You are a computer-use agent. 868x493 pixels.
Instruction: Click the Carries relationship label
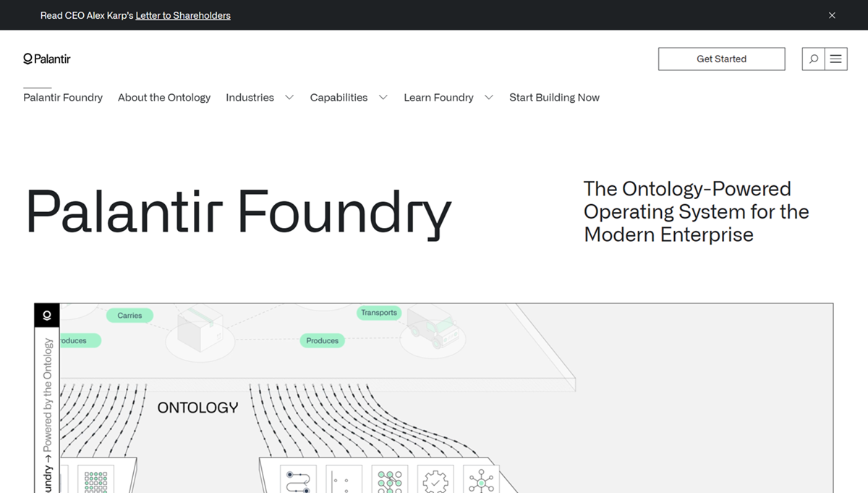pyautogui.click(x=129, y=316)
